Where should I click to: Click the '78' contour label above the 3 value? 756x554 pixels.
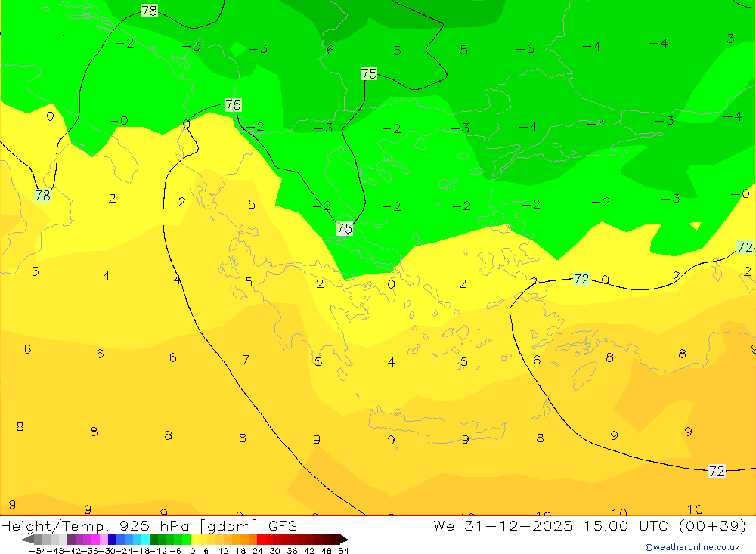tap(42, 195)
